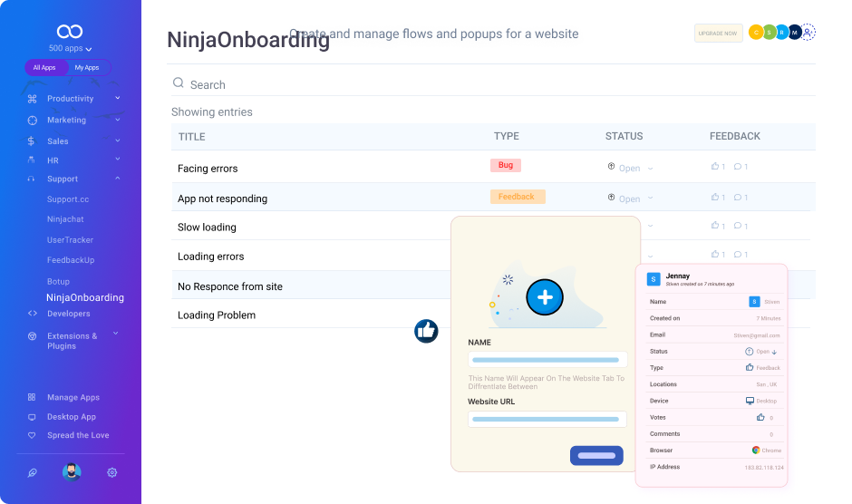This screenshot has width=852, height=504.
Task: Click comment icon in App not responding row
Action: click(738, 197)
